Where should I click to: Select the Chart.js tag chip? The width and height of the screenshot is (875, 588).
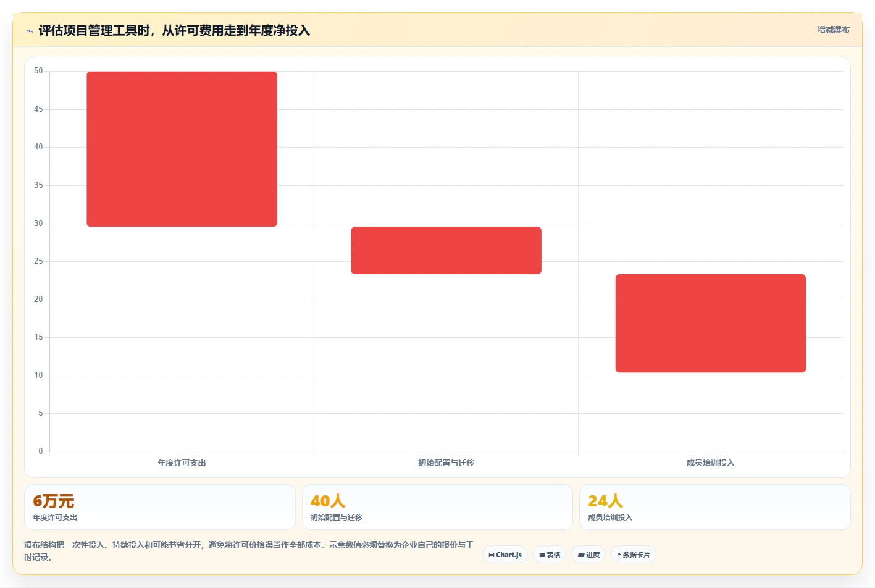click(504, 555)
